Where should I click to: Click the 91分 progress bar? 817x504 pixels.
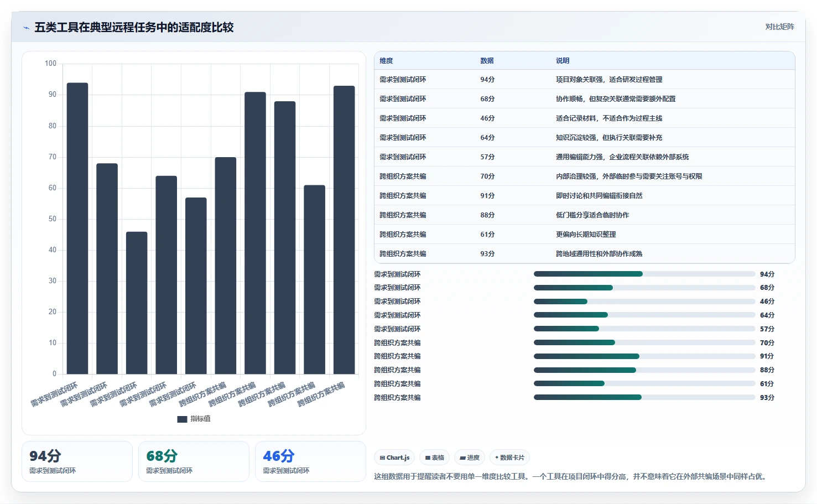(644, 356)
